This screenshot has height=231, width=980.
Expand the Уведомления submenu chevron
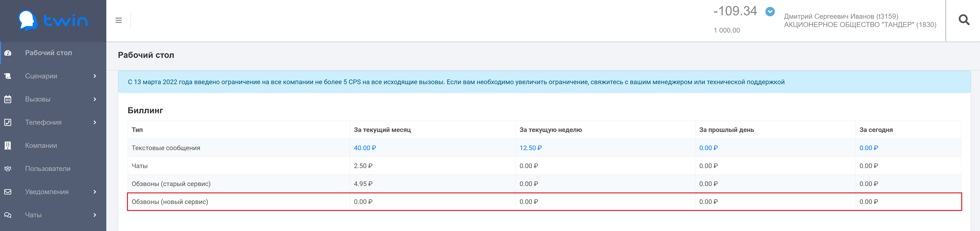tap(95, 192)
